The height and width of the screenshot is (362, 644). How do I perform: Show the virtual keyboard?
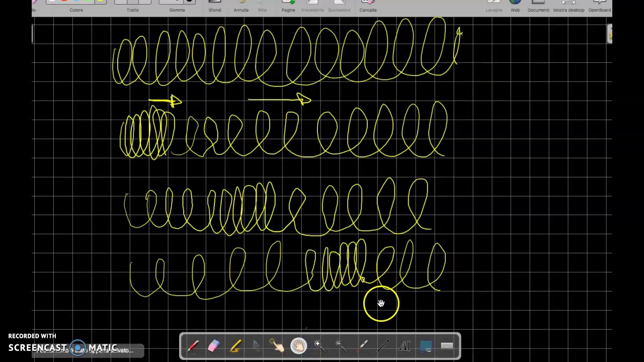(x=447, y=346)
